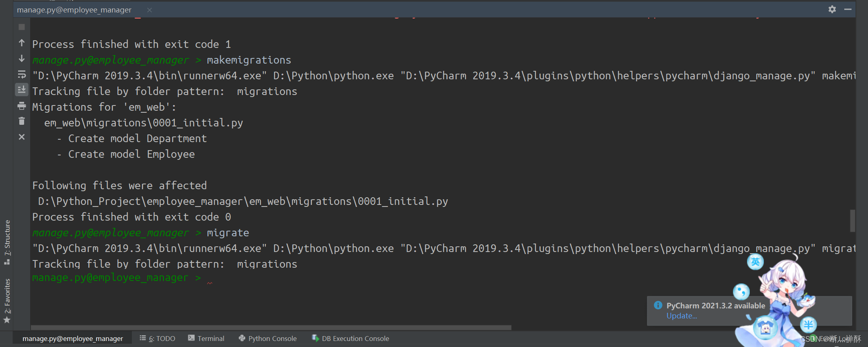Viewport: 868px width, 347px height.
Task: Open the gear settings menu of tool window
Action: 832,9
